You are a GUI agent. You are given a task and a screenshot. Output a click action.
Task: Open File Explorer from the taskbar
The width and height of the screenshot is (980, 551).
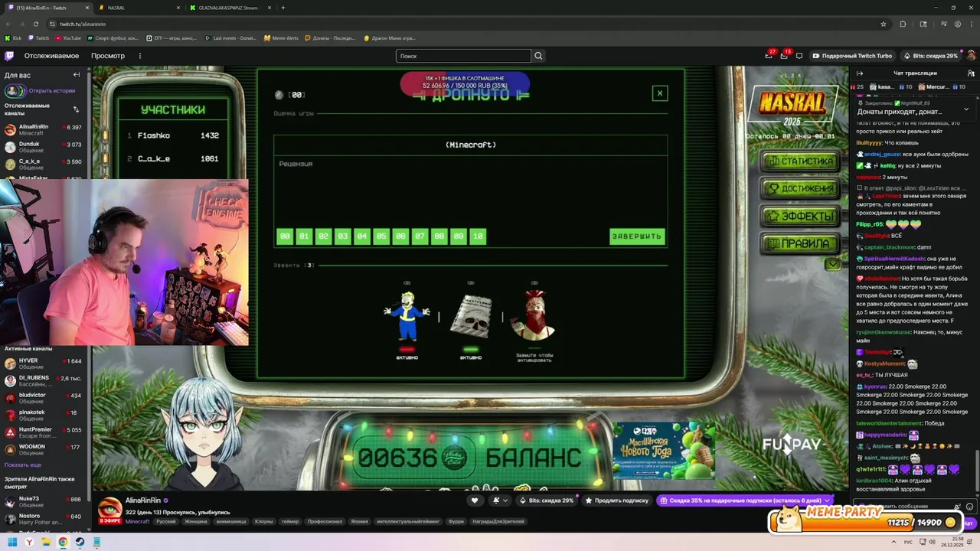pos(46,543)
